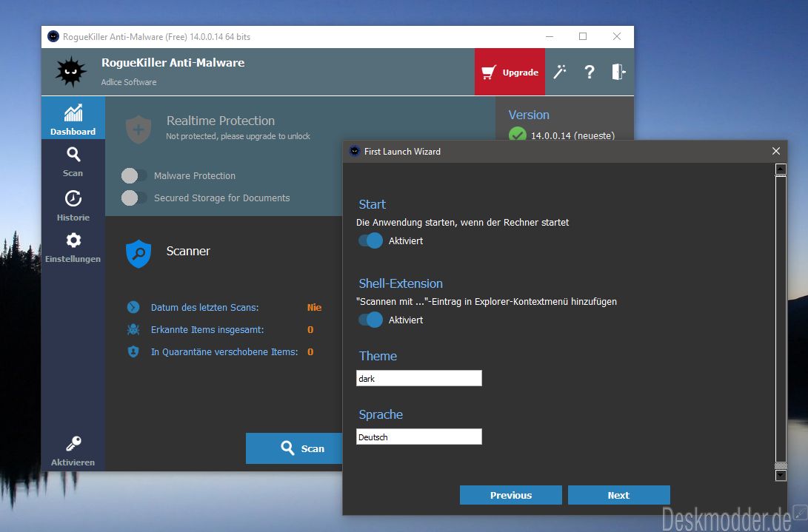
Task: Click the realtime protection shield icon
Action: pos(138,129)
